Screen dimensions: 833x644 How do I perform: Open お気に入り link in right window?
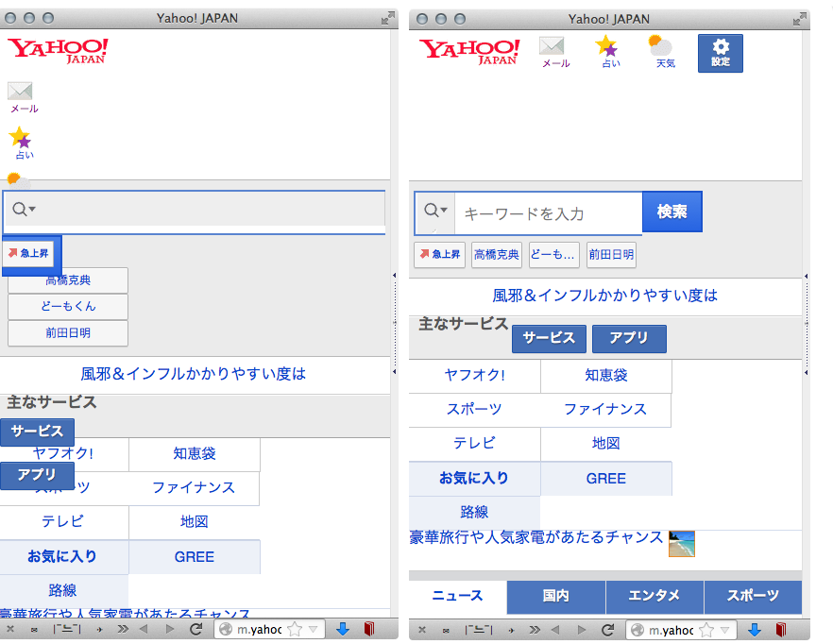pos(474,479)
